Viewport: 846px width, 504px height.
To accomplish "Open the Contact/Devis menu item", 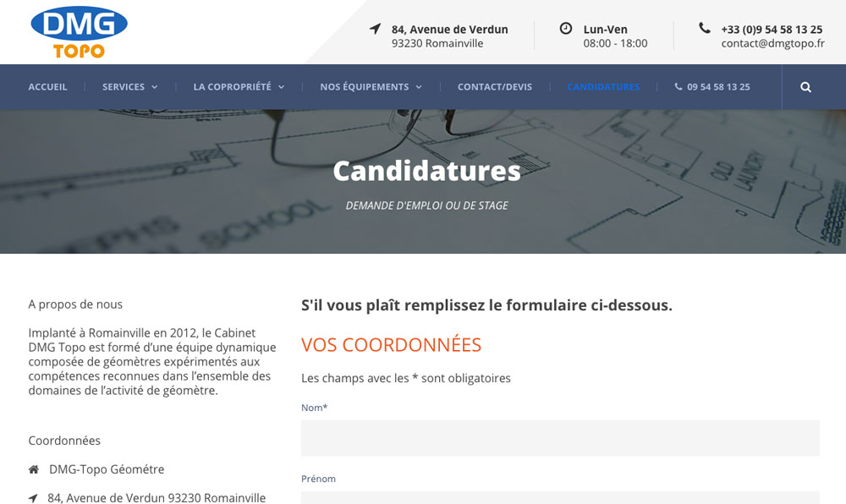I will click(x=495, y=87).
